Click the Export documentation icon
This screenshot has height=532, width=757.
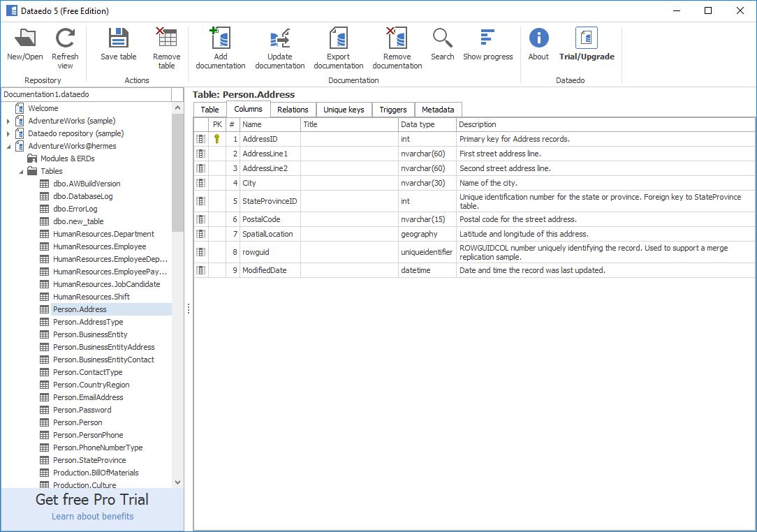339,39
